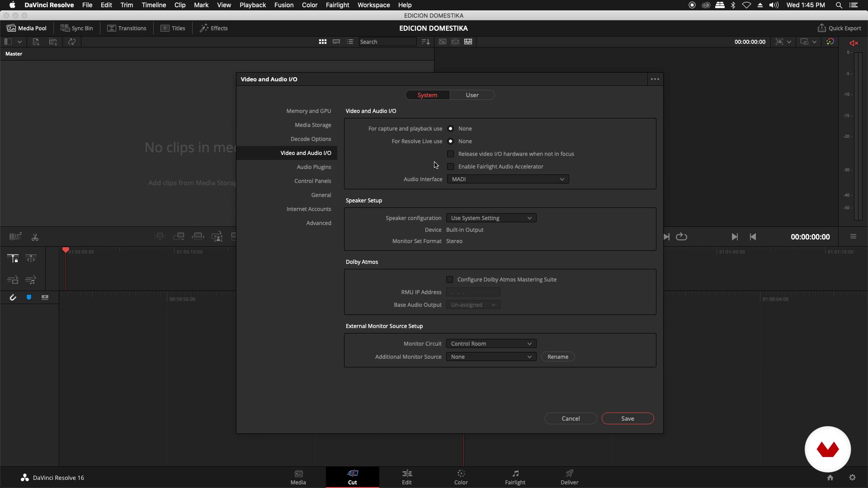Screen dimensions: 868x488
Task: Switch Media Pool to list view
Action: point(350,42)
